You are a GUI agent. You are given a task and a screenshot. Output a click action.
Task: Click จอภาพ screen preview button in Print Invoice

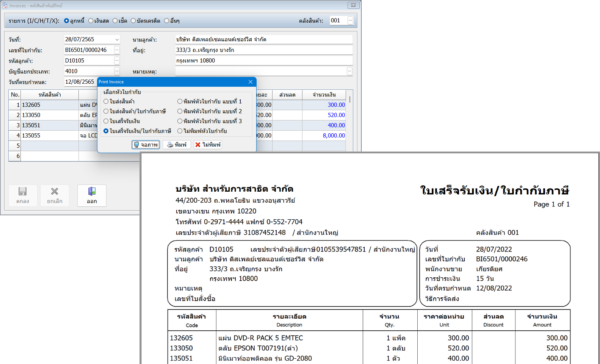point(146,145)
